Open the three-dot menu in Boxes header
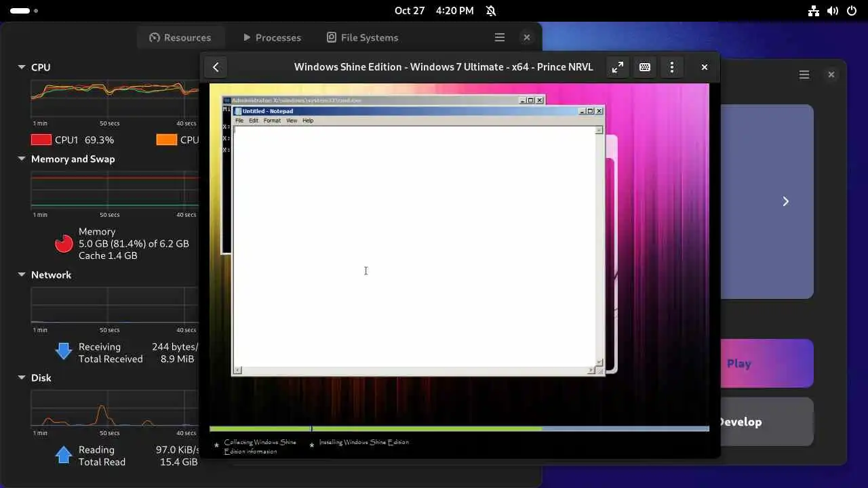 click(672, 67)
